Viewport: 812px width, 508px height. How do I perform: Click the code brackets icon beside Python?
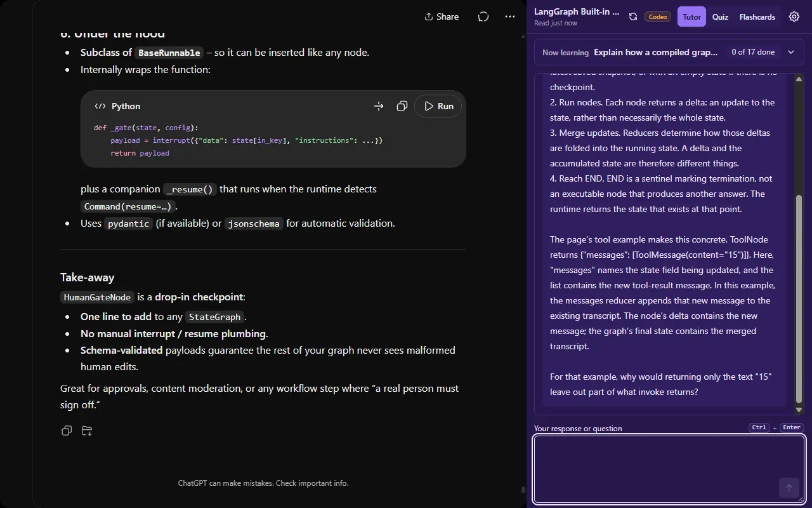pyautogui.click(x=100, y=106)
